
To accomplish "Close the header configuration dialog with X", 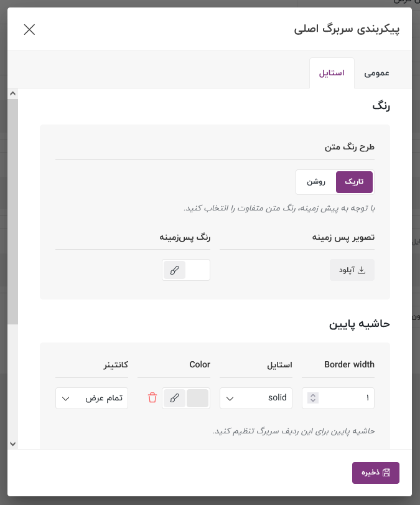I will [29, 30].
